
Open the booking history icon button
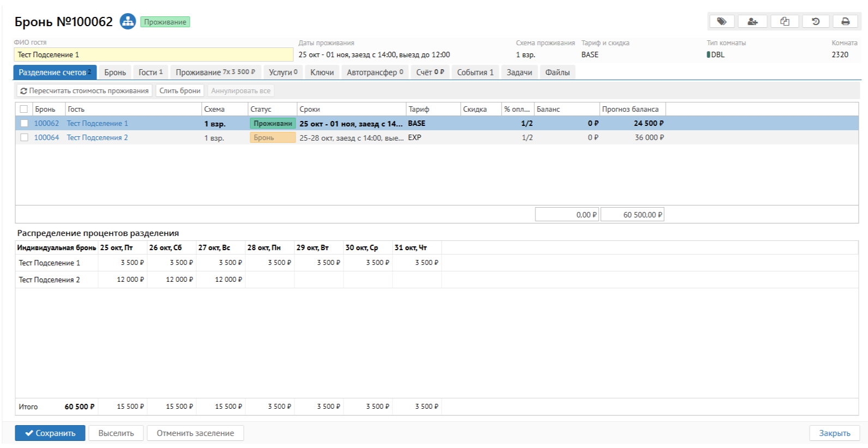(815, 21)
